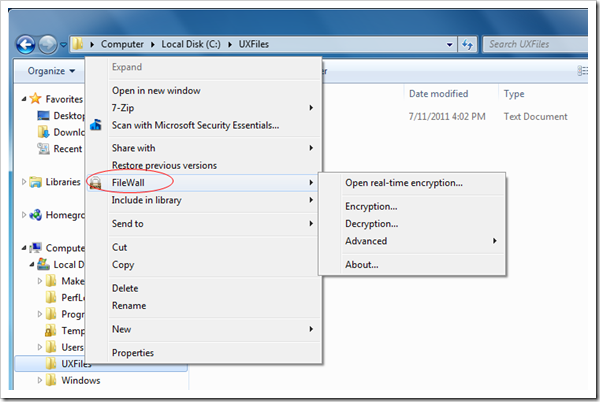Collapse the Computer tree node
Screen dimensions: 600x402
24,248
